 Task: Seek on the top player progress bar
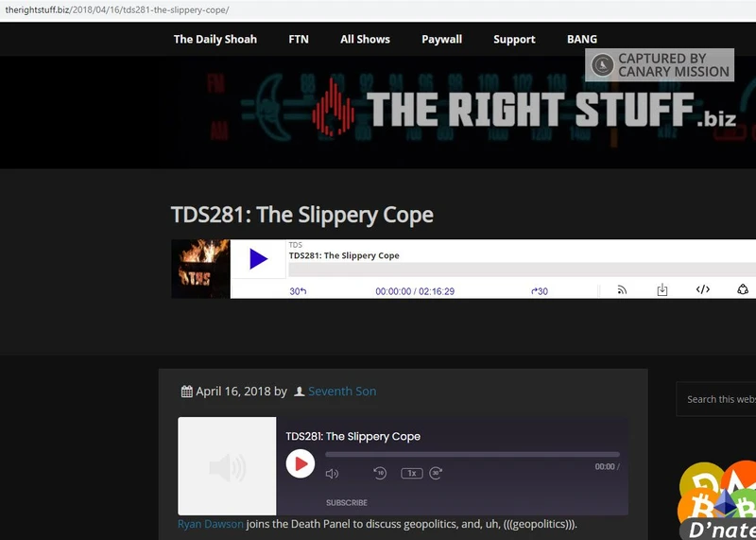click(522, 270)
